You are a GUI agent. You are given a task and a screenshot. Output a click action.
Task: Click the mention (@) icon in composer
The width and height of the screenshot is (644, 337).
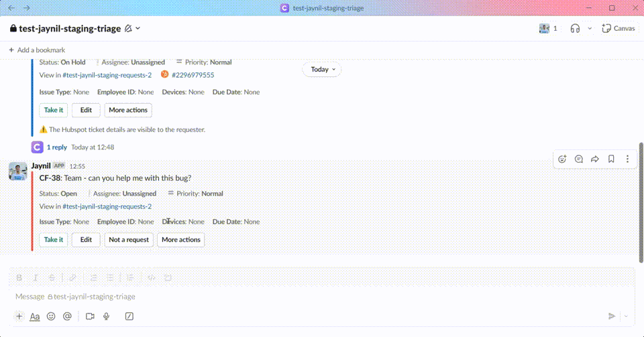tap(67, 316)
